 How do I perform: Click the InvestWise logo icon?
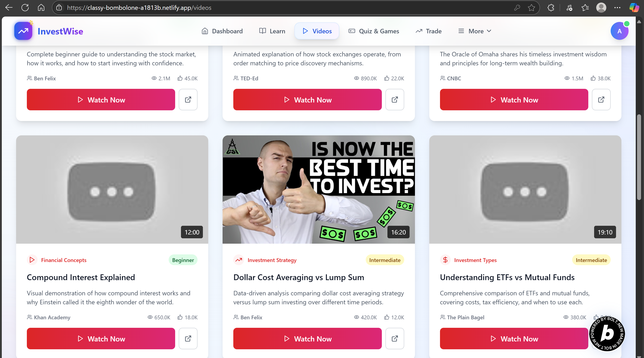(23, 31)
